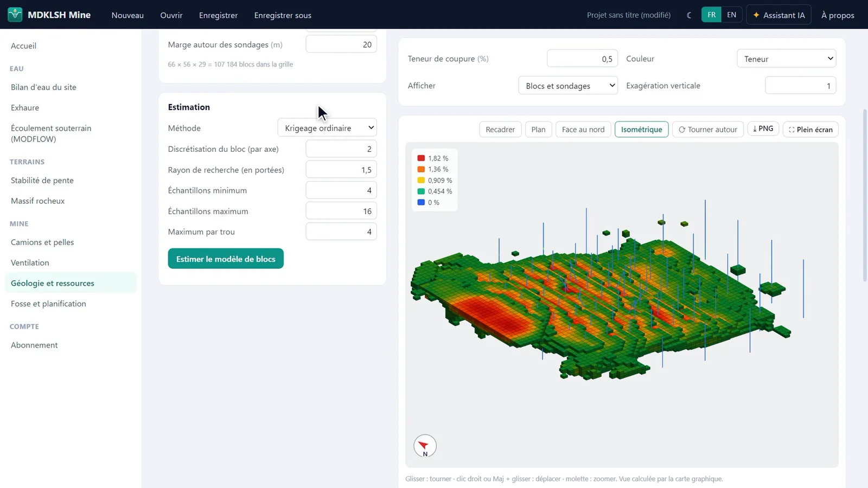The image size is (868, 488).
Task: Click red 1,82 % legend swatch
Action: 421,158
